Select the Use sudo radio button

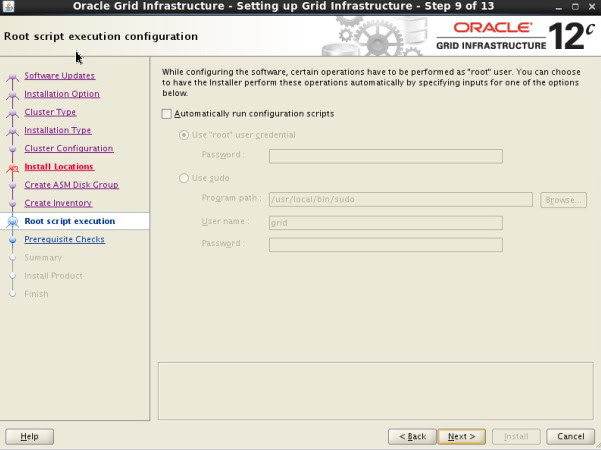point(184,178)
